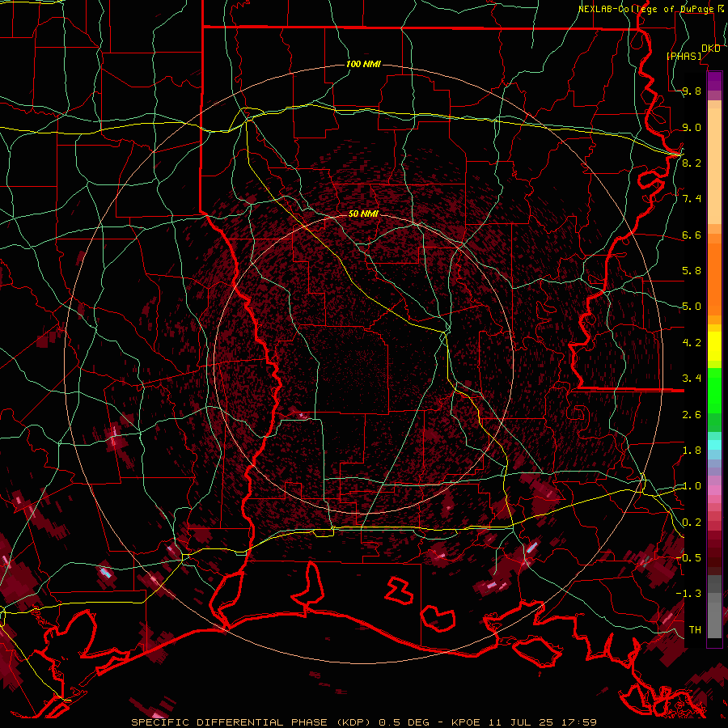Click the [PHAS] legend heading
The width and height of the screenshot is (728, 728).
(684, 56)
